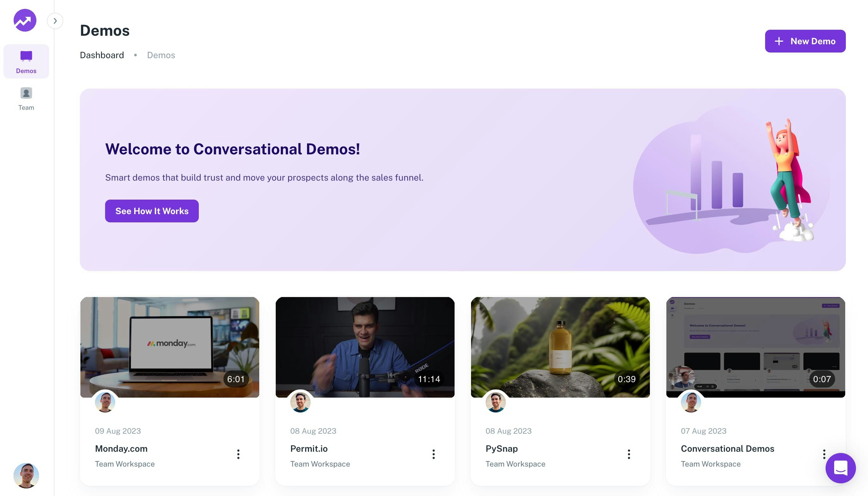Click the See How It Works button
Image resolution: width=868 pixels, height=496 pixels.
pos(152,211)
